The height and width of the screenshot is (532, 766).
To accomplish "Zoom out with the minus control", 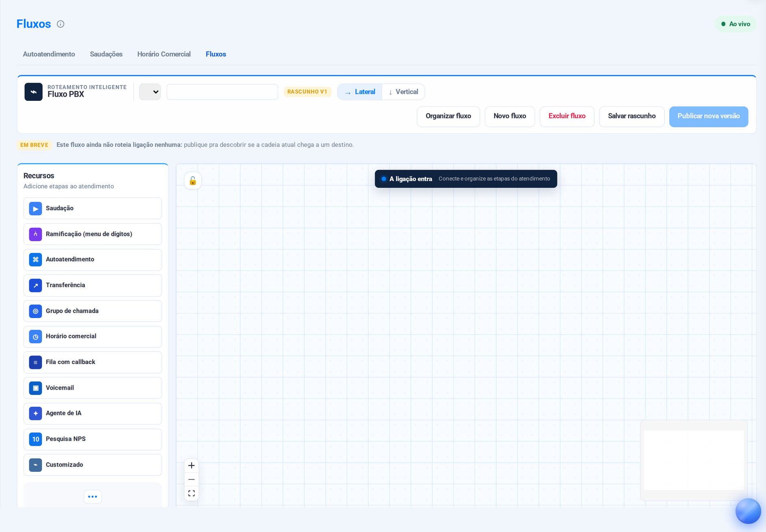I will (x=191, y=480).
